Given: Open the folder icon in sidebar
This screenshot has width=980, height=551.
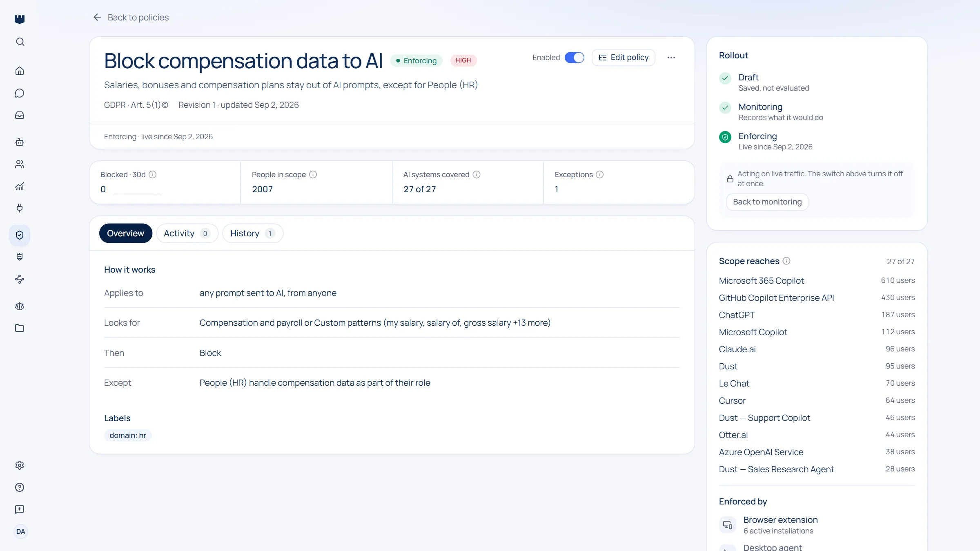Looking at the screenshot, I should click(20, 328).
